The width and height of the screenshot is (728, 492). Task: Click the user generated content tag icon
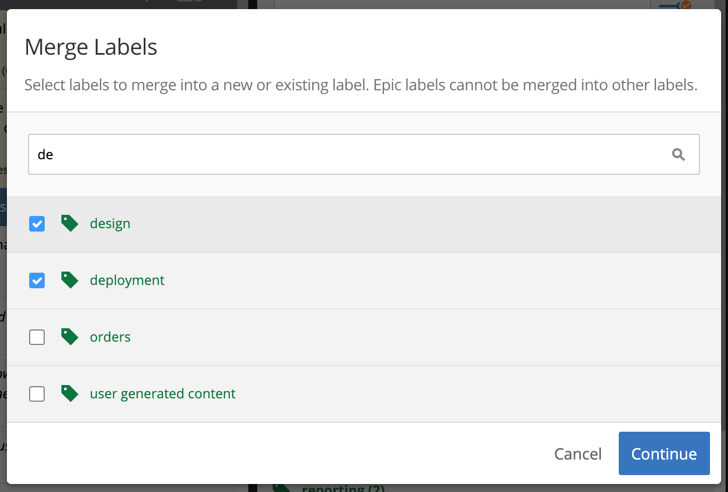pyautogui.click(x=69, y=393)
